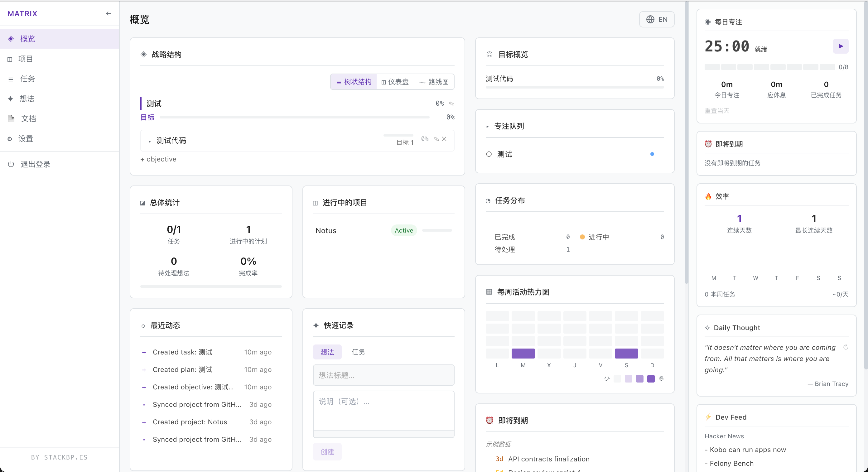
Task: Click the "Created plan: 测试" activity entry
Action: point(211,369)
